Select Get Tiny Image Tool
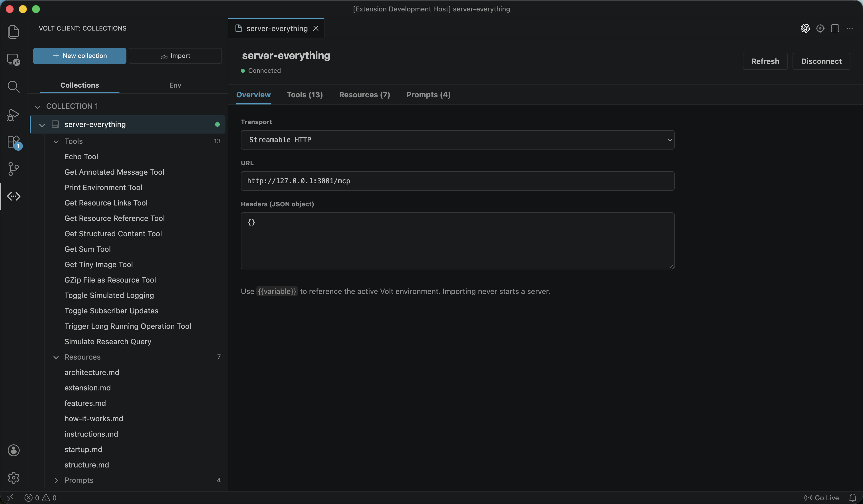The image size is (863, 504). coord(99,265)
